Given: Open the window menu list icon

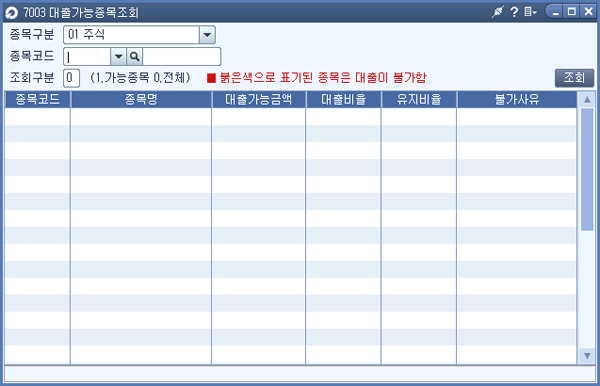Looking at the screenshot, I should (x=530, y=12).
